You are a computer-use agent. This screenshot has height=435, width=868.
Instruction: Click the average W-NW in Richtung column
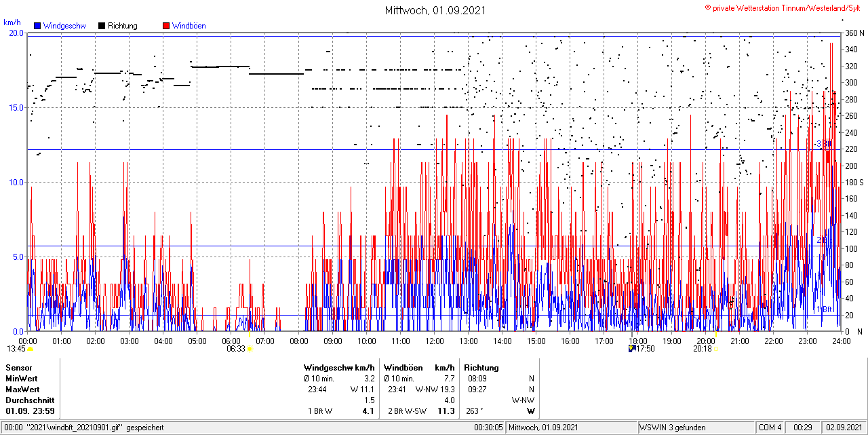[x=523, y=400]
